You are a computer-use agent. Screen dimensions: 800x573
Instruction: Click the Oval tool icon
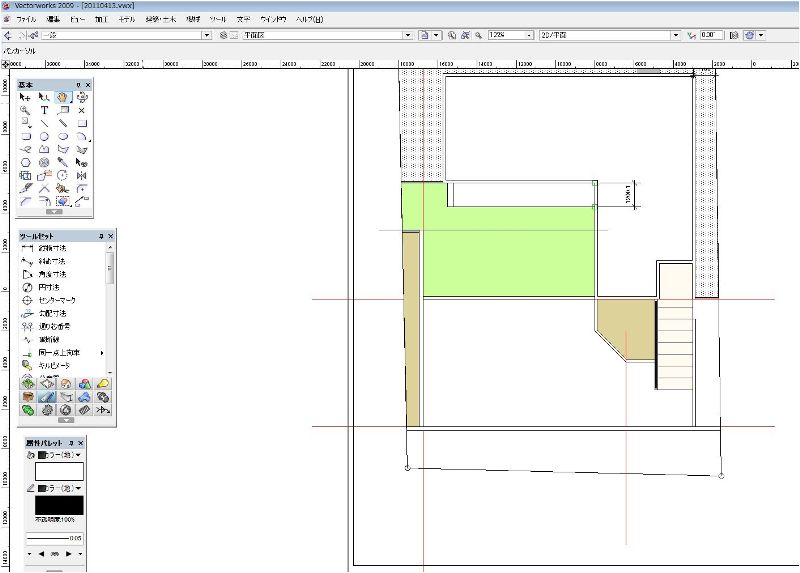pos(63,137)
